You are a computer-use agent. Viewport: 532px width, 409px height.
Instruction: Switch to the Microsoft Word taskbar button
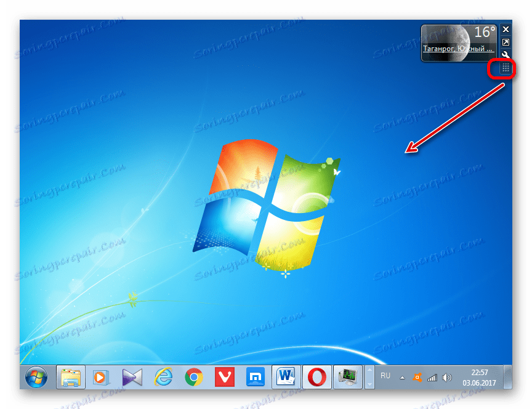[x=286, y=377]
